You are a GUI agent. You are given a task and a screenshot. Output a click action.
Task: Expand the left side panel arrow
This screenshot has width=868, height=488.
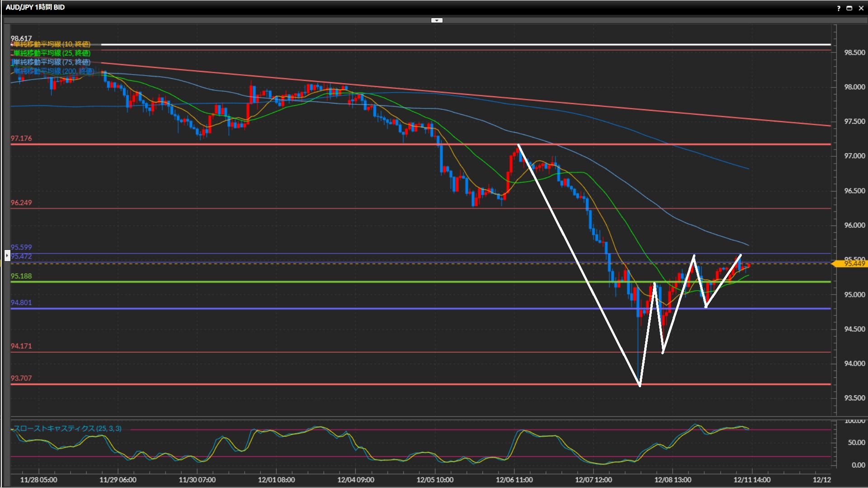tap(7, 256)
